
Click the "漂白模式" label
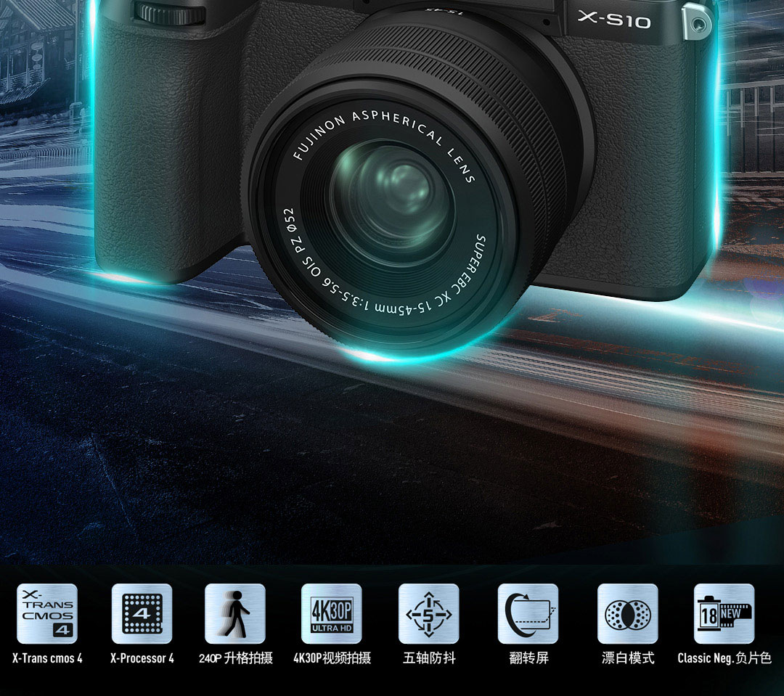[628, 658]
